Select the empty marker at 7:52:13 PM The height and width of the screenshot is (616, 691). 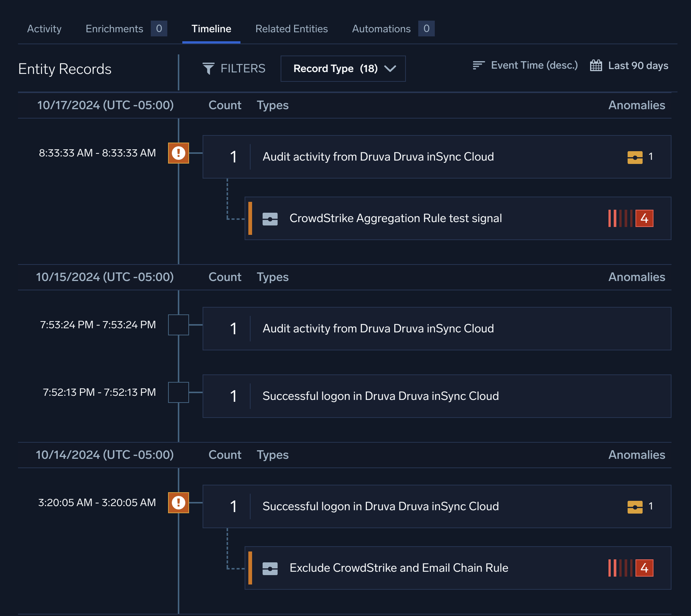(x=178, y=392)
